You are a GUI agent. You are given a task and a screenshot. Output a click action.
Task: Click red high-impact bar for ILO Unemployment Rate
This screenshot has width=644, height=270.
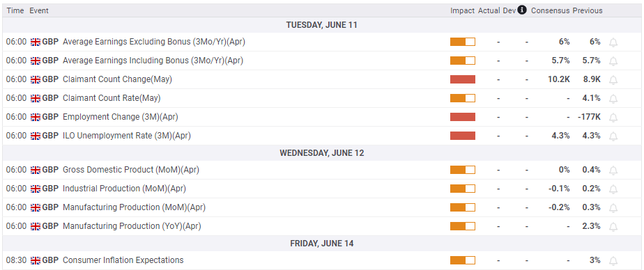click(463, 136)
